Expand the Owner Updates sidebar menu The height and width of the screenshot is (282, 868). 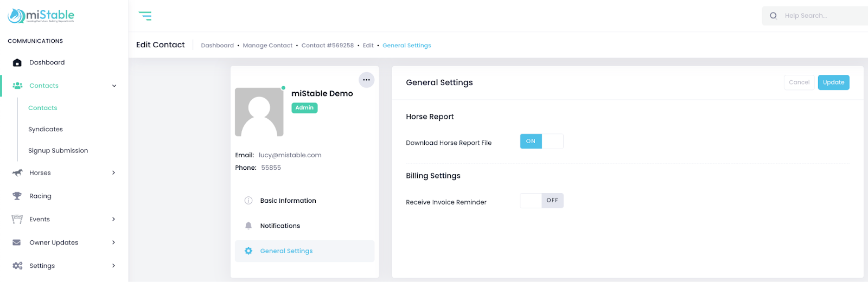113,242
